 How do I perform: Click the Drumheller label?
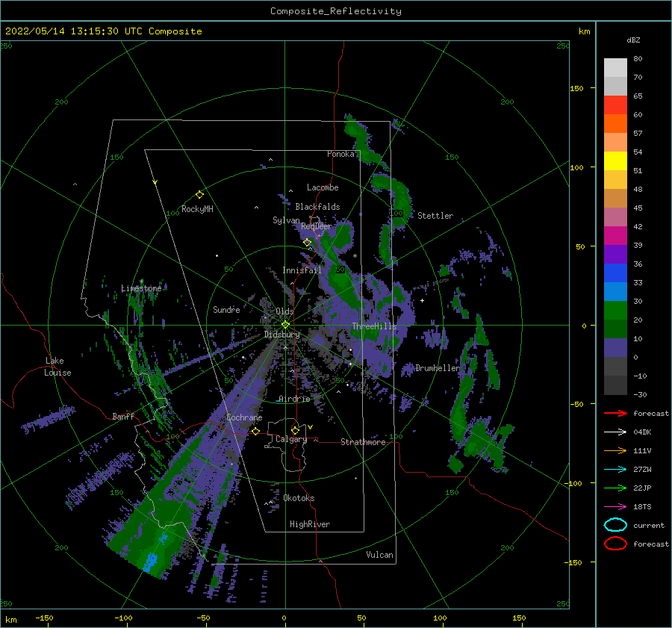(x=438, y=368)
